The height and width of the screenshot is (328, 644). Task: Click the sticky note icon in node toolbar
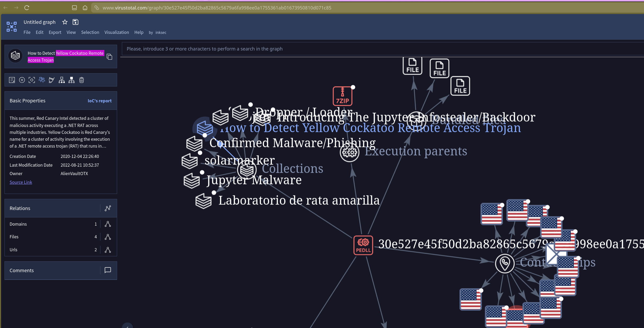pos(12,80)
